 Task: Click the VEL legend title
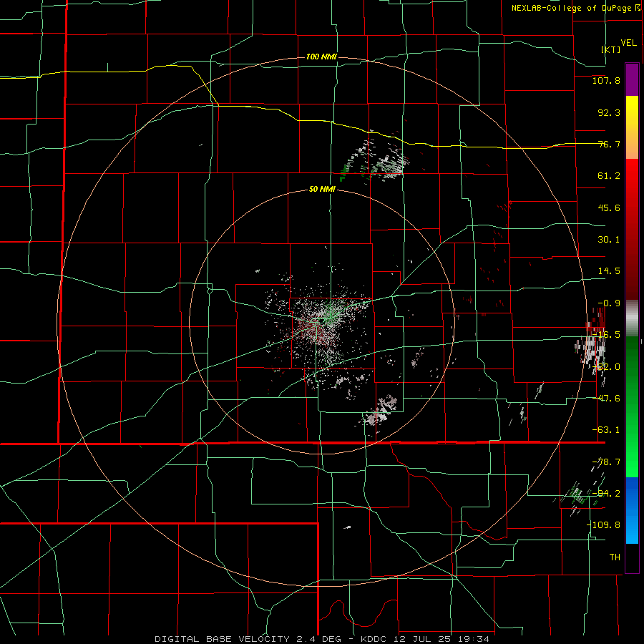[x=628, y=43]
